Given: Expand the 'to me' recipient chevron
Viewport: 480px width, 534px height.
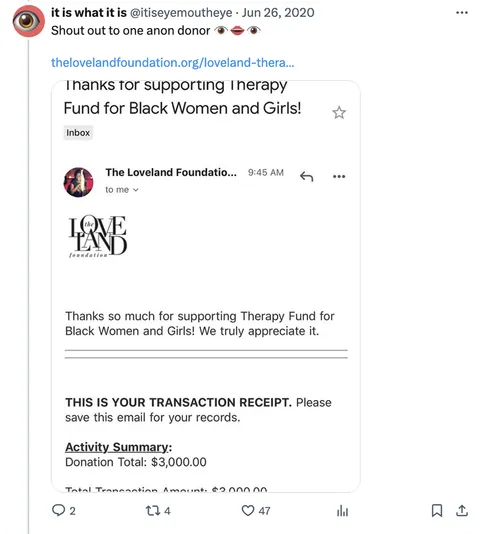Looking at the screenshot, I should [136, 190].
